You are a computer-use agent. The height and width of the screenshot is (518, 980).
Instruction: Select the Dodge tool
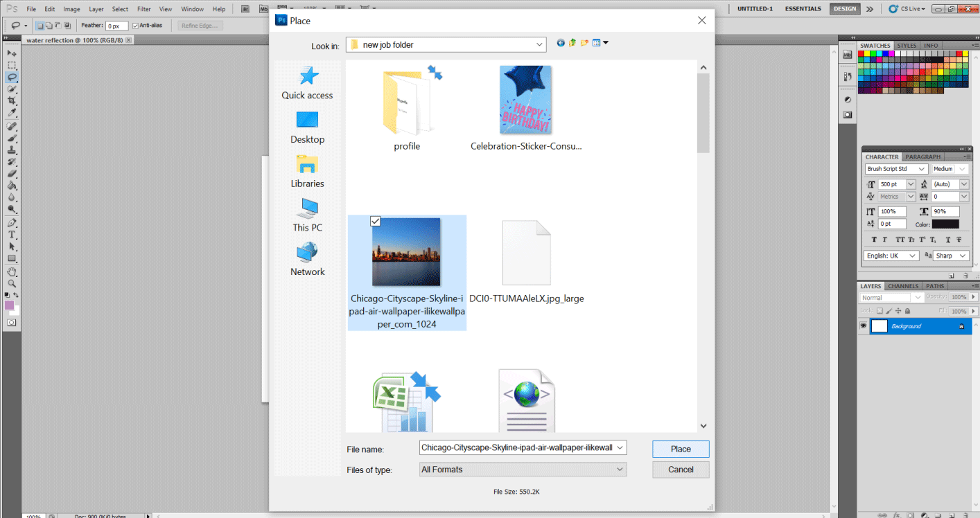click(x=12, y=209)
